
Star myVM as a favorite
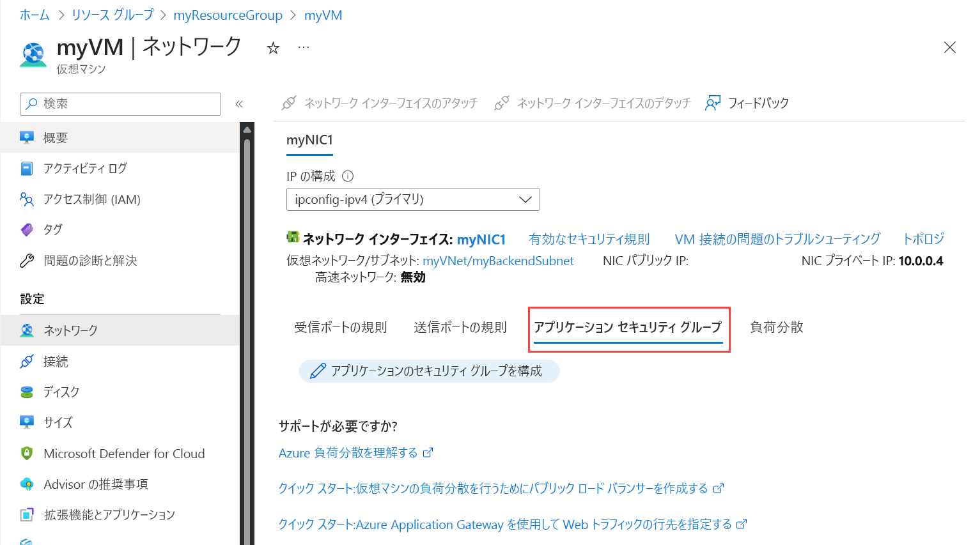pos(273,47)
